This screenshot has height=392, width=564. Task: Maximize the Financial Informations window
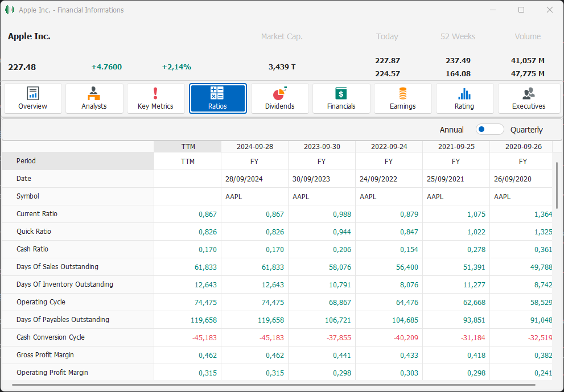click(x=521, y=10)
